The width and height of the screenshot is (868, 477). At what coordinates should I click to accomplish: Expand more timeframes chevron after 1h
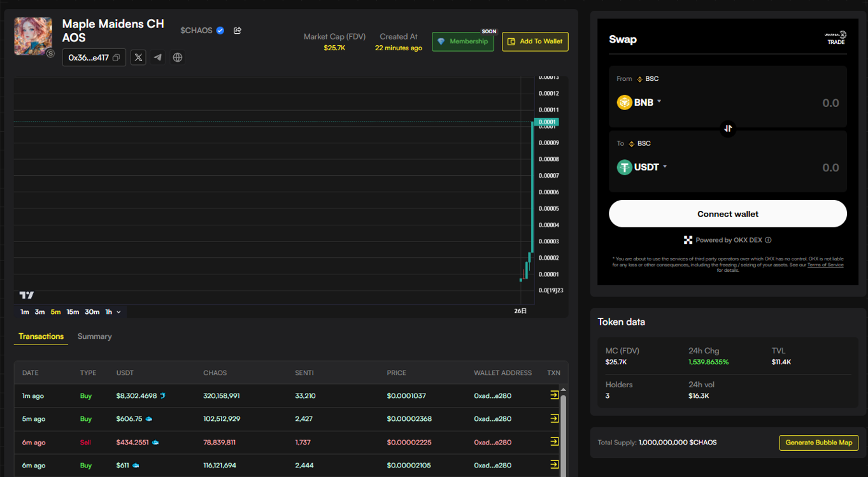point(118,312)
